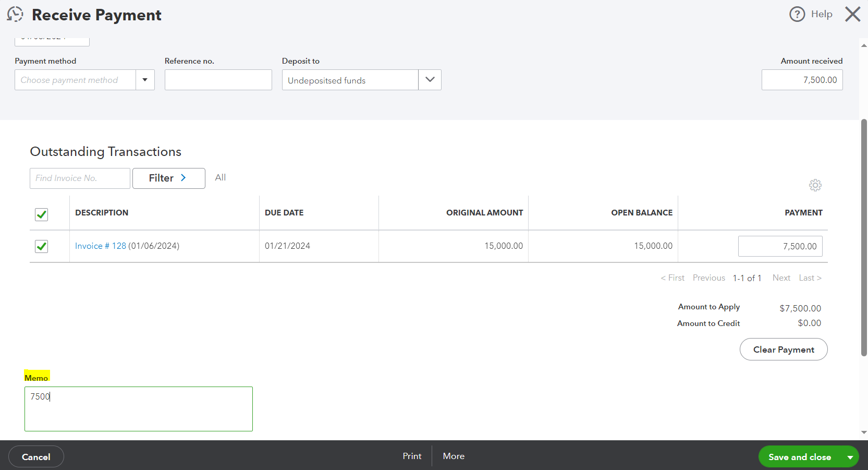Click the payment history clock icon in header
This screenshot has width=868, height=470.
15,14
